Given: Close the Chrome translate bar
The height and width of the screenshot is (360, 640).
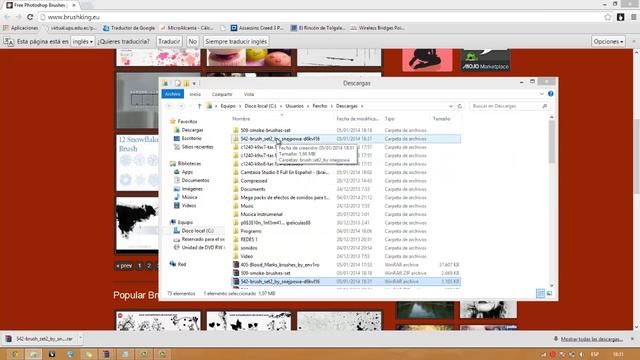Looking at the screenshot, I should (634, 42).
